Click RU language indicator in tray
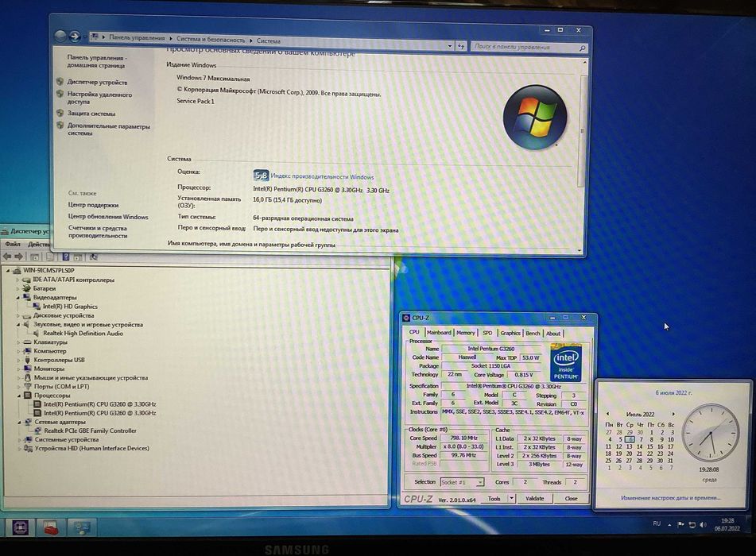Screen dimensions: 756x556 click(657, 523)
